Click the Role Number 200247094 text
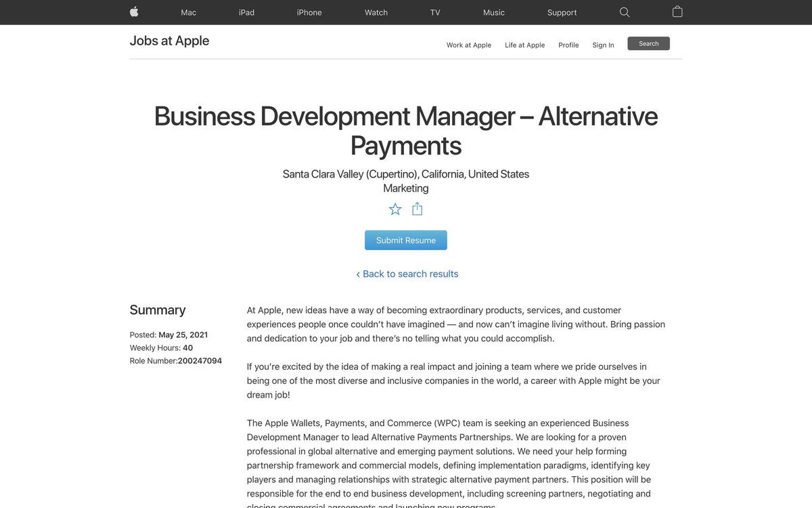 tap(176, 361)
